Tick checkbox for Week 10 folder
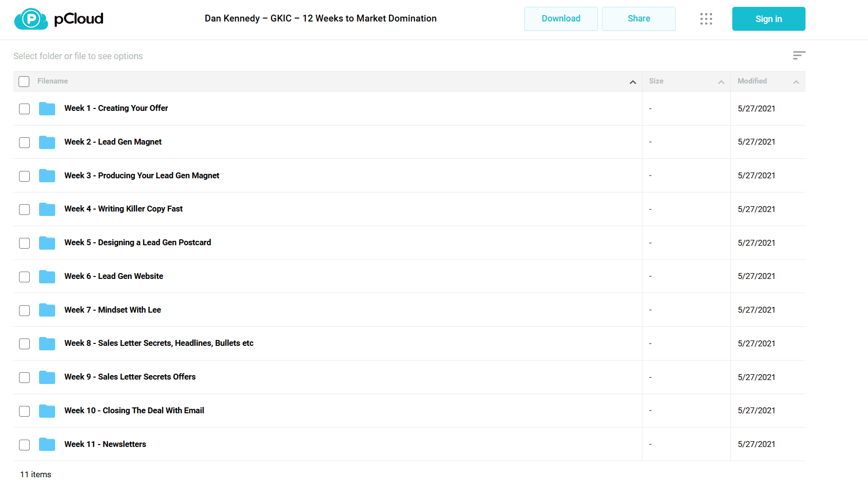This screenshot has width=868, height=488. click(x=24, y=411)
